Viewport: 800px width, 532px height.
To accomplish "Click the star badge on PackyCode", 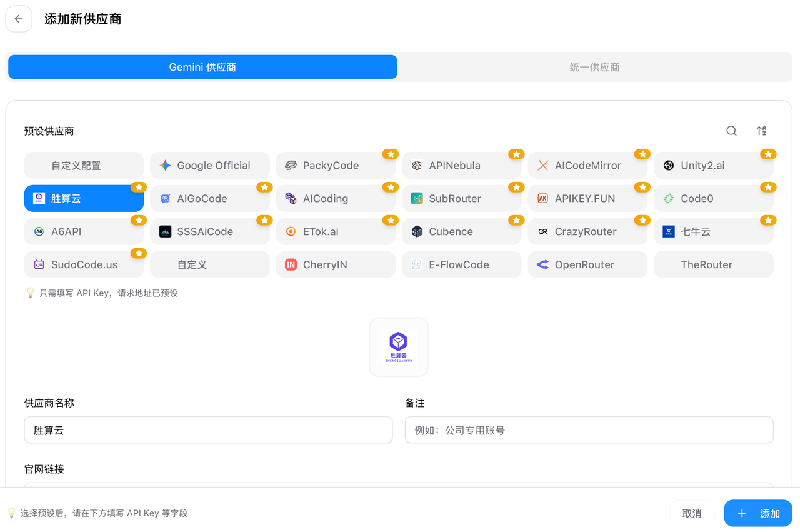I will (x=391, y=154).
